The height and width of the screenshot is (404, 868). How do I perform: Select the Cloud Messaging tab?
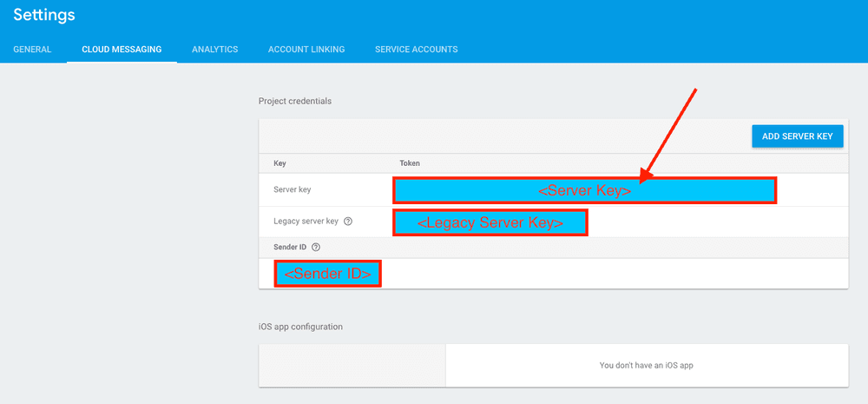click(x=122, y=50)
